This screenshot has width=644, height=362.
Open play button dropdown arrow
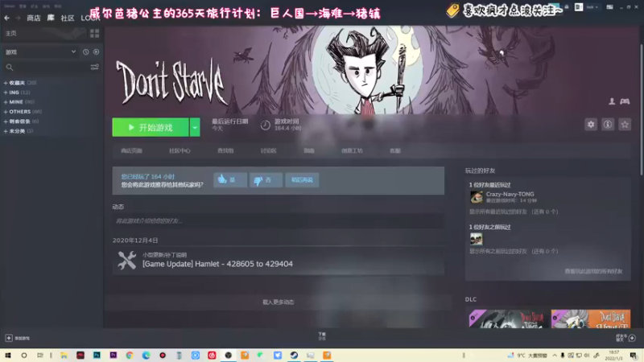(195, 127)
